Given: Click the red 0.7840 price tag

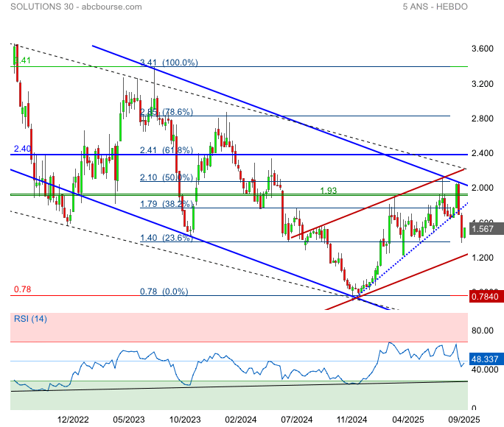Looking at the screenshot, I should (x=485, y=297).
